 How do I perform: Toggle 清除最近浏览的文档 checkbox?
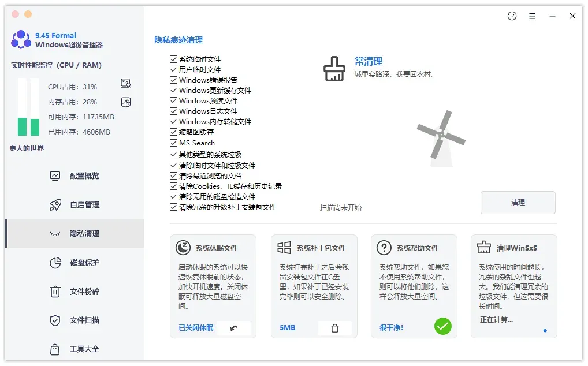(173, 176)
